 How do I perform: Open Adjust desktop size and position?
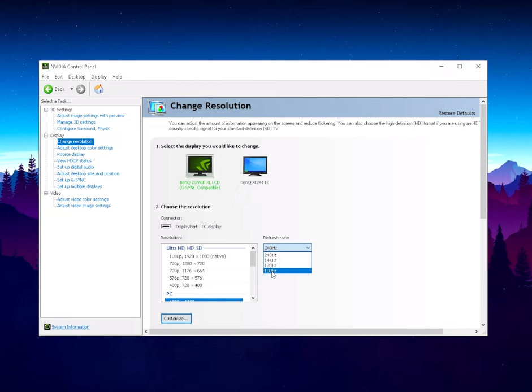(88, 173)
